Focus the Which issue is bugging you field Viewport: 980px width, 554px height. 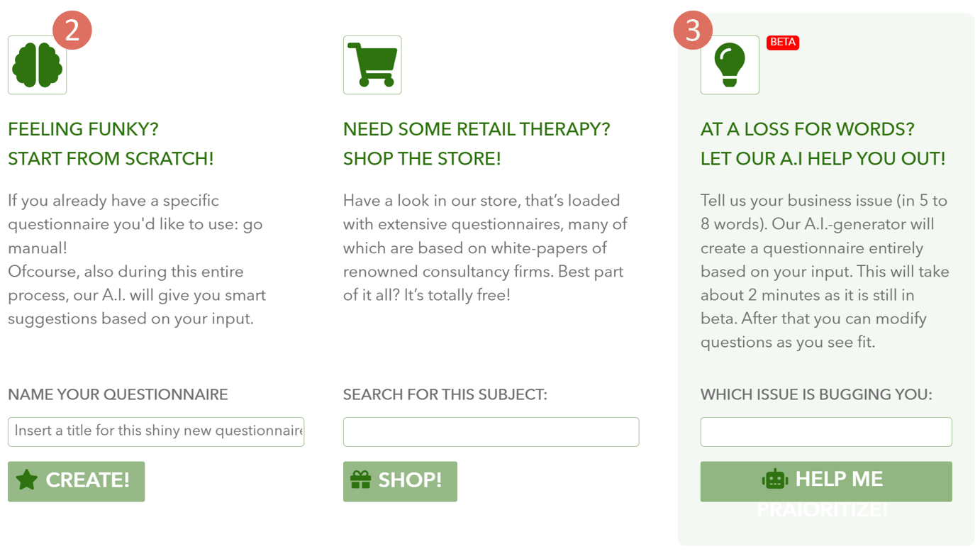(826, 432)
